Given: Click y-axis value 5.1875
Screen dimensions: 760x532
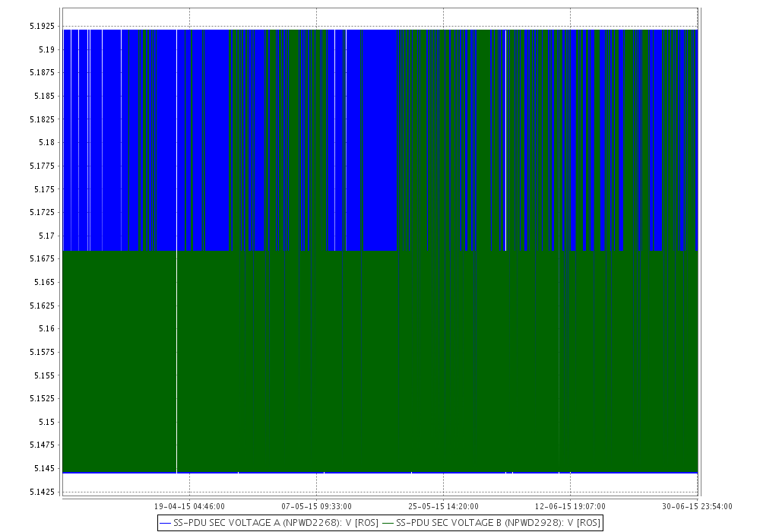Looking at the screenshot, I should coord(42,73).
